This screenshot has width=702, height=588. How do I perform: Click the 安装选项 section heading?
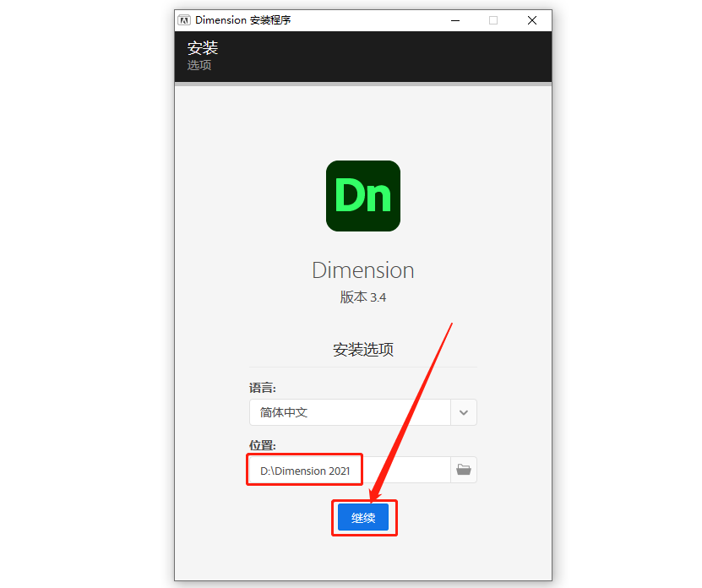pos(362,349)
